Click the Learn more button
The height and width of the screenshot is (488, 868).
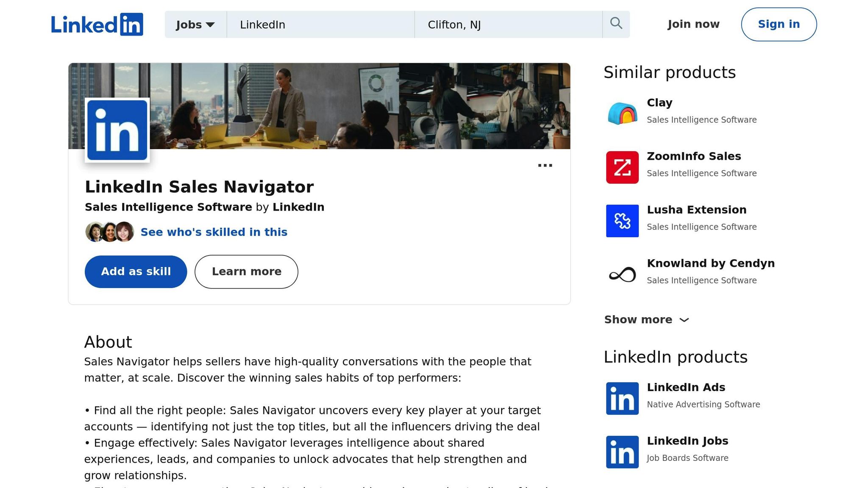pos(246,272)
